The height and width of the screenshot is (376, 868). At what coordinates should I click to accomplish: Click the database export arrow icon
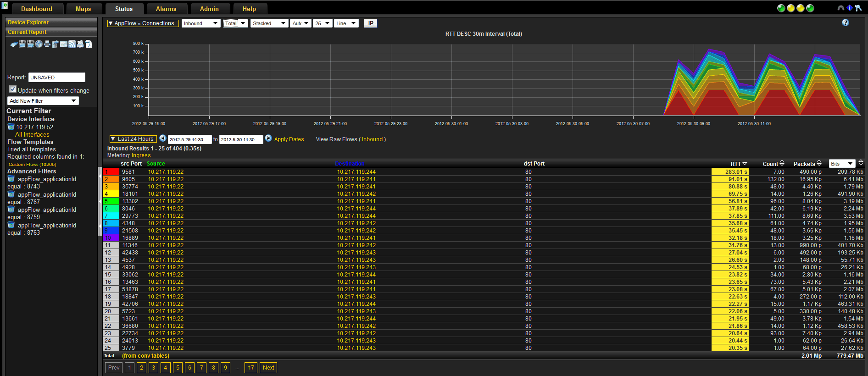(x=55, y=44)
